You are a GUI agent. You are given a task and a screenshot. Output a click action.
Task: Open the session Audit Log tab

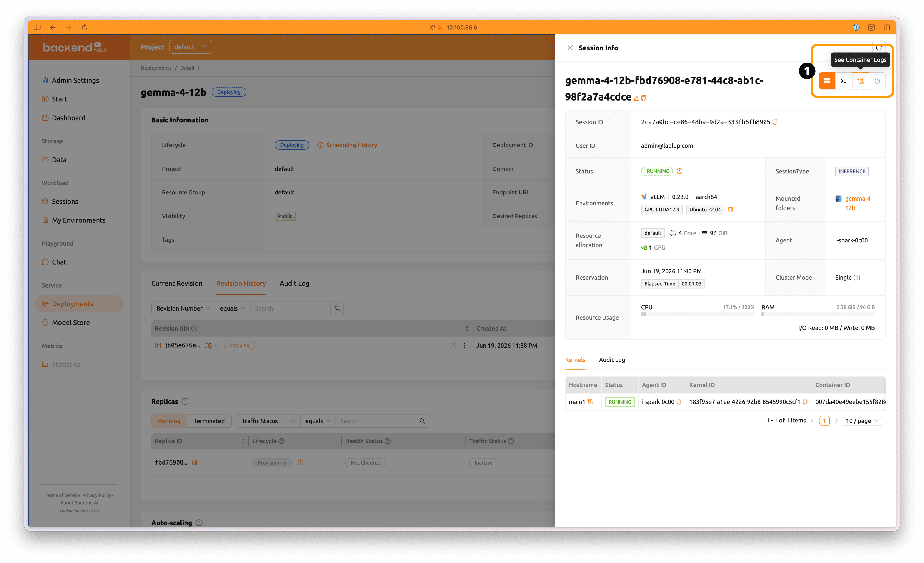click(x=612, y=360)
